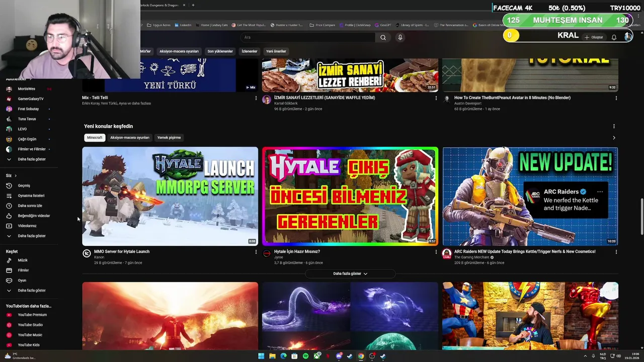Open MortisWes subscription channel

(29, 88)
